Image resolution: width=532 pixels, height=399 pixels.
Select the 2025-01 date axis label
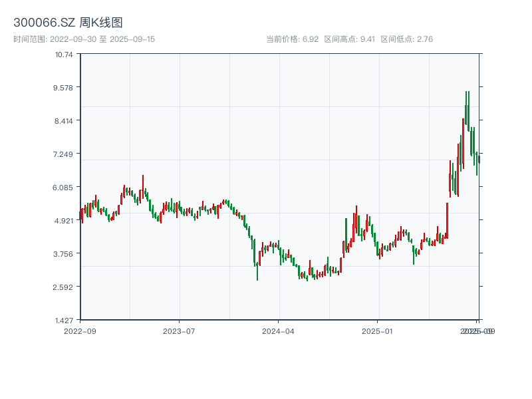(x=378, y=331)
